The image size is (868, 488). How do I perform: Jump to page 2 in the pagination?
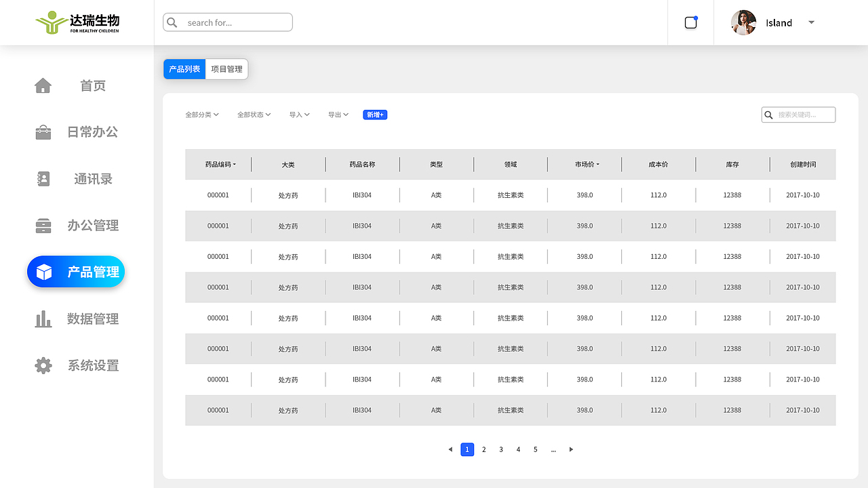click(x=484, y=449)
